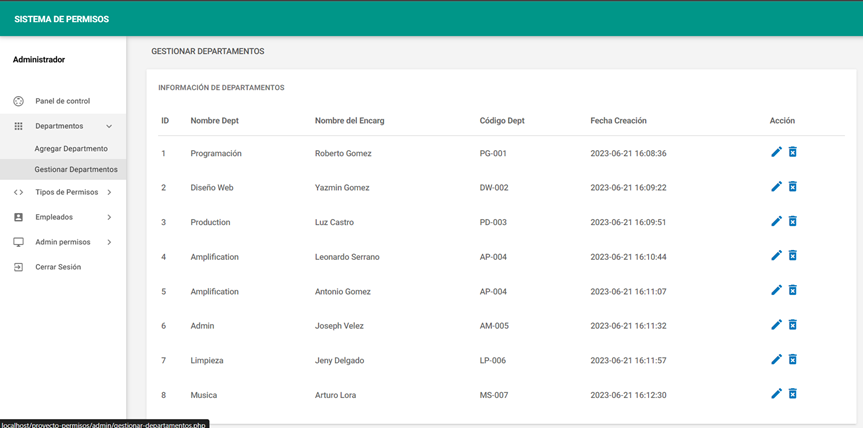Screen dimensions: 863x428
Task: Edit Leonardo Serrano's Amplification department
Action: pos(776,256)
